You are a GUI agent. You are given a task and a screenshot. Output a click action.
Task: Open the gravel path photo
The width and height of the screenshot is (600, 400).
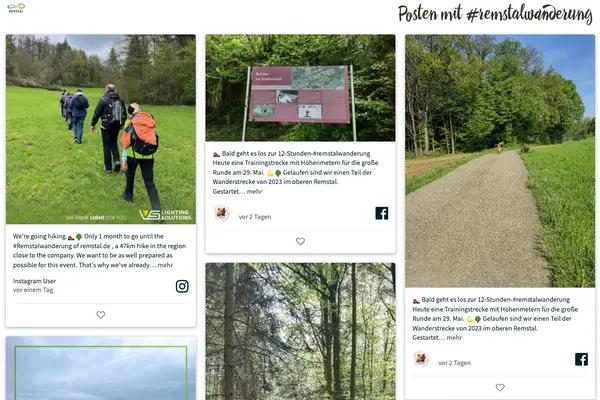(x=500, y=161)
